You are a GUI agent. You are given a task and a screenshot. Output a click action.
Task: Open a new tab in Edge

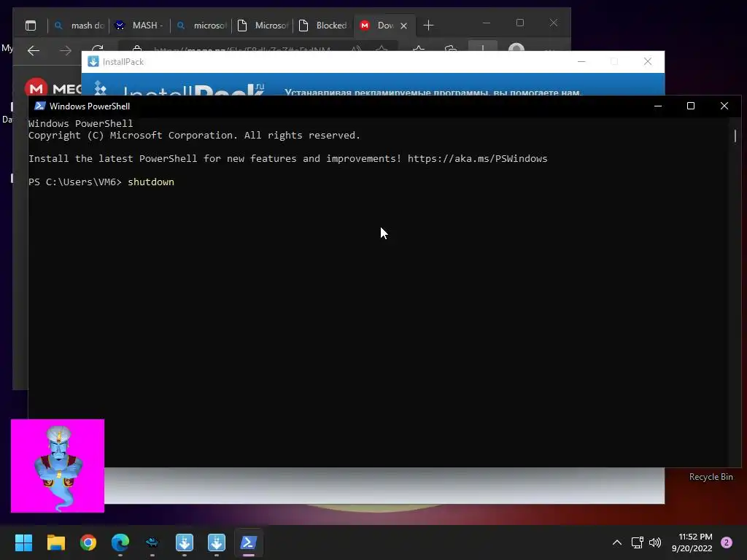pos(428,26)
